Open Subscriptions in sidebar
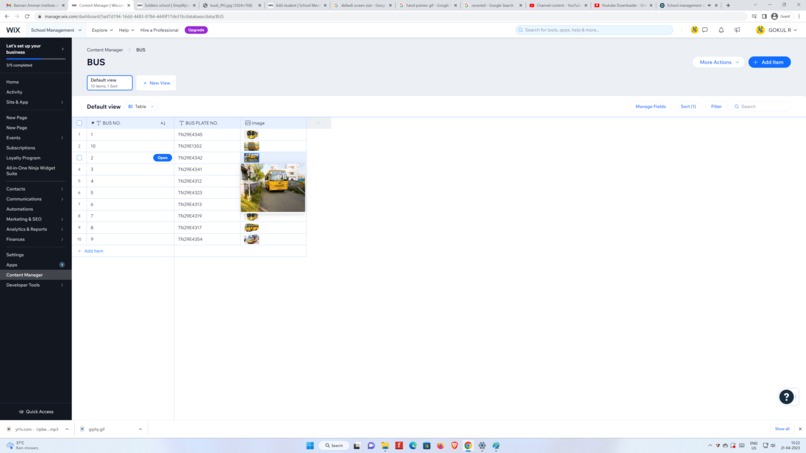 click(x=21, y=148)
